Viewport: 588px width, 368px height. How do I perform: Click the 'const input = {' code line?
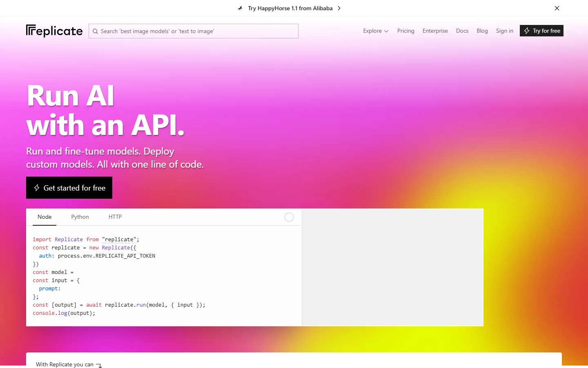coord(56,280)
